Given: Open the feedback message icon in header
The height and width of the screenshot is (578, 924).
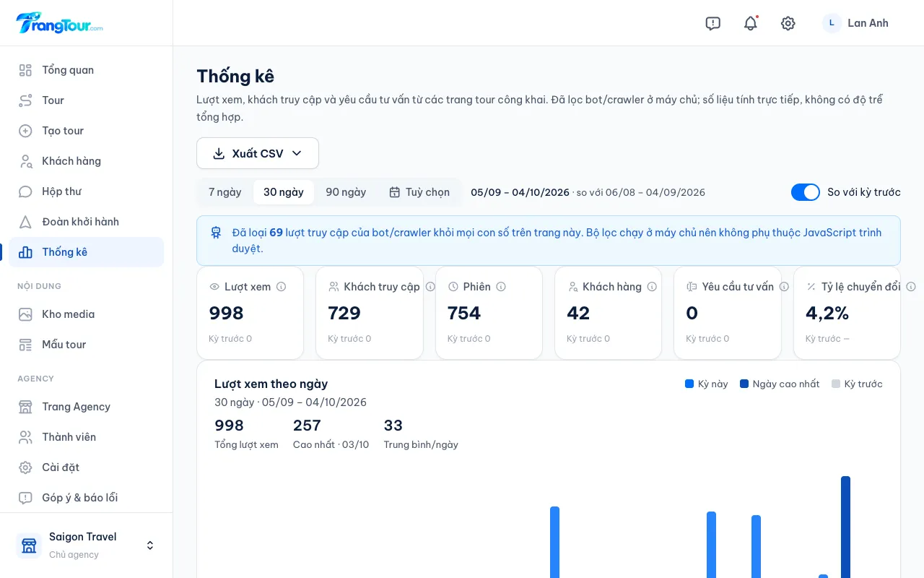Looking at the screenshot, I should coord(713,23).
